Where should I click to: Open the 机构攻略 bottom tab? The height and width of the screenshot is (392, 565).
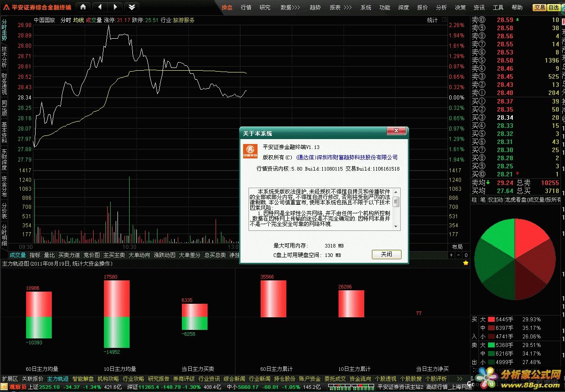point(108,379)
